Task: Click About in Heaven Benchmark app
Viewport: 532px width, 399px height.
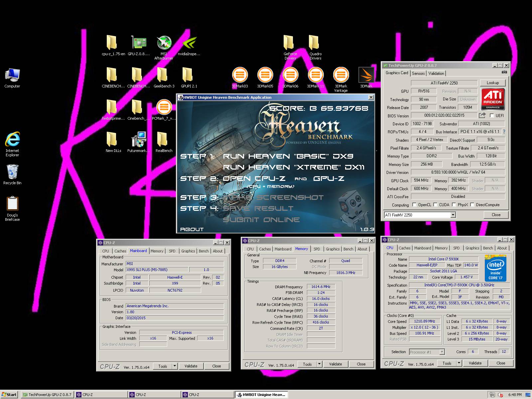Action: pyautogui.click(x=192, y=229)
